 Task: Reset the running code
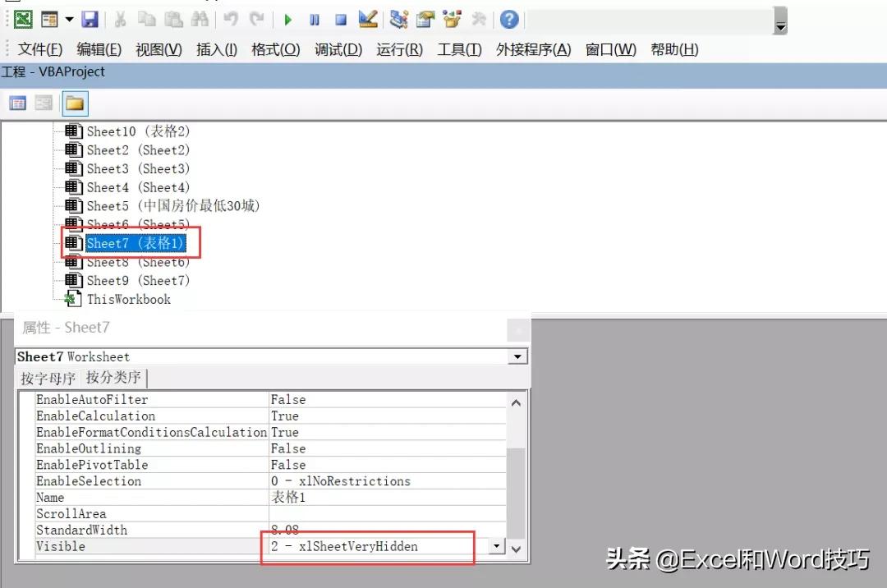[340, 18]
